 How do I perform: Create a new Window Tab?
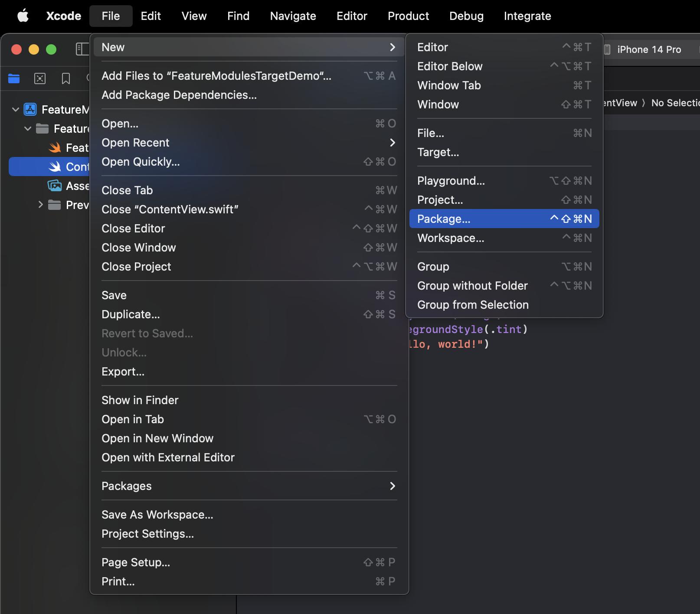pos(504,85)
